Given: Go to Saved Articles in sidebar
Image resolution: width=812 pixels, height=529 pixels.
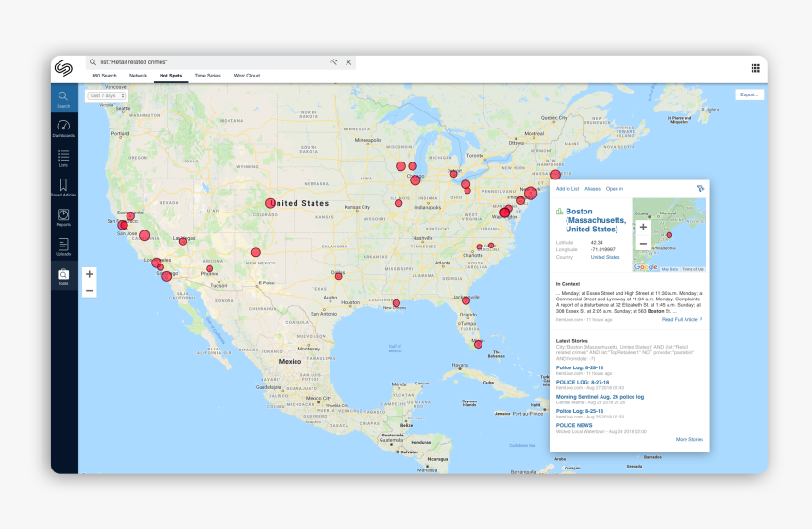Looking at the screenshot, I should click(x=63, y=187).
